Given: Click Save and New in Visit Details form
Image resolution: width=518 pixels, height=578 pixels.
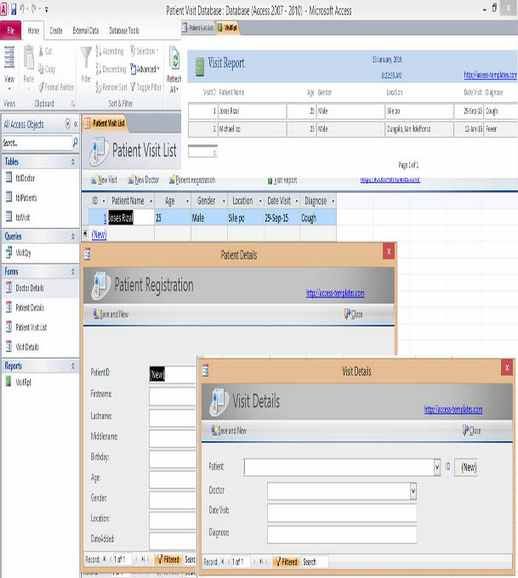Looking at the screenshot, I should (229, 430).
